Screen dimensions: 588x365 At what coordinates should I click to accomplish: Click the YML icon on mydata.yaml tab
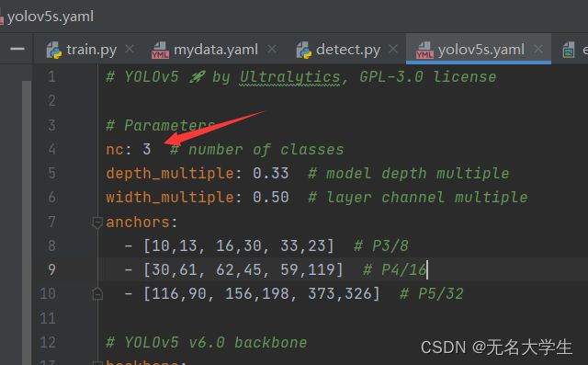tap(160, 51)
